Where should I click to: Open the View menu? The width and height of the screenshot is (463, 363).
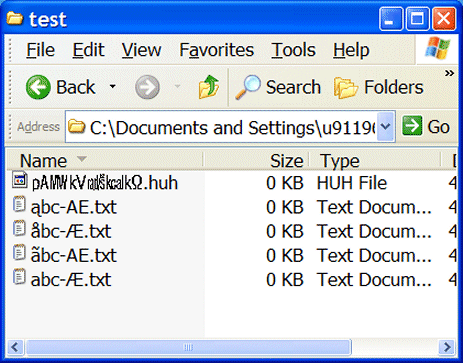click(x=141, y=50)
